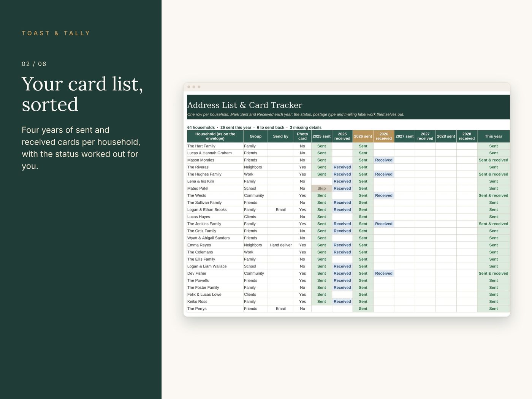Click the "Email" cell in Logan & Ethan Brooks row
This screenshot has width=532, height=399.
point(281,210)
